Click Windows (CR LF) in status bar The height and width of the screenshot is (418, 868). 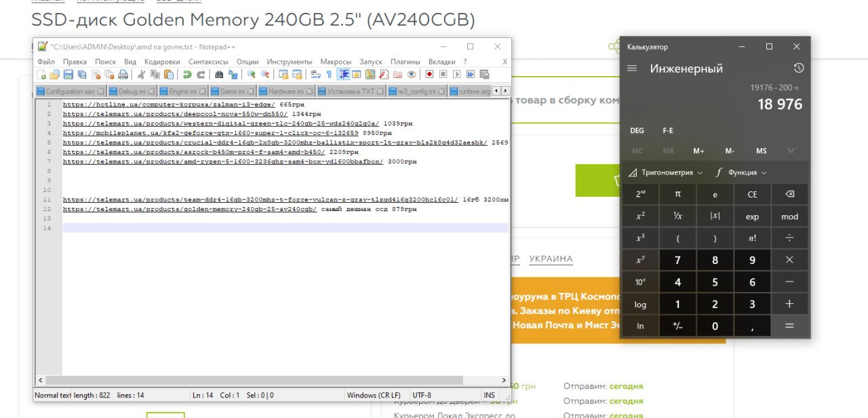pos(374,395)
